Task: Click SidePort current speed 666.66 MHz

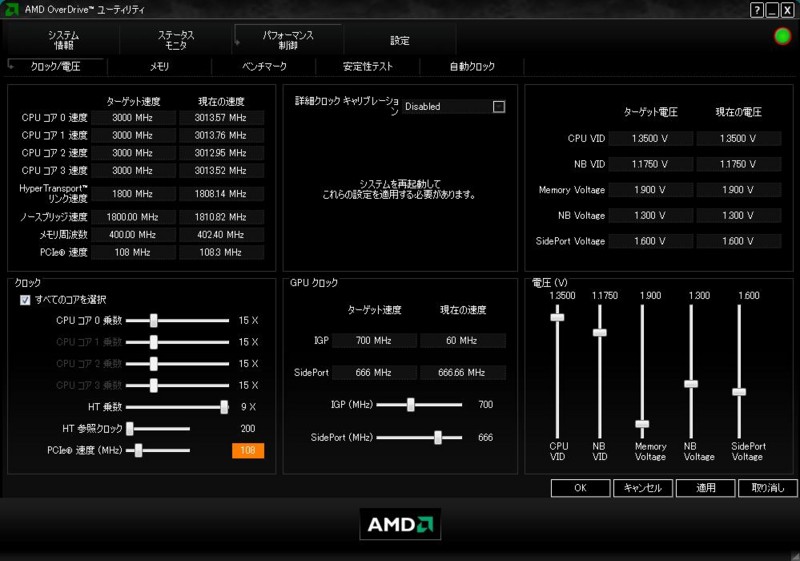Action: (462, 372)
